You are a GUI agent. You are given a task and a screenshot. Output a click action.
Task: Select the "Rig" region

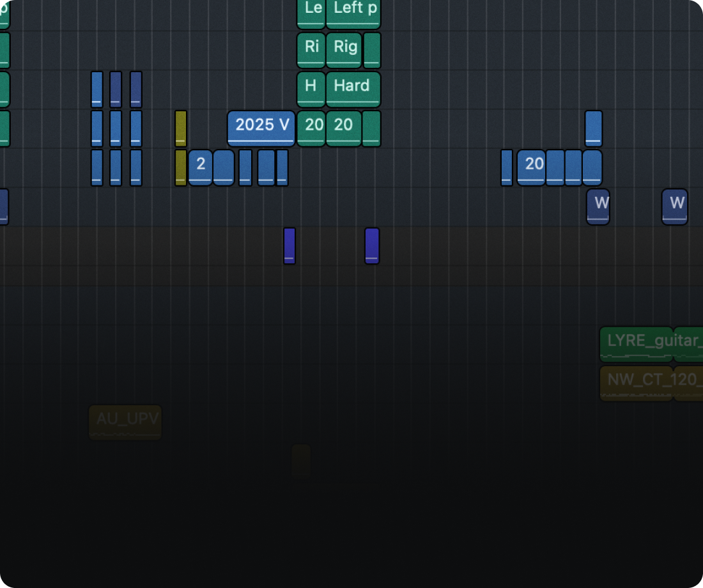(x=343, y=48)
